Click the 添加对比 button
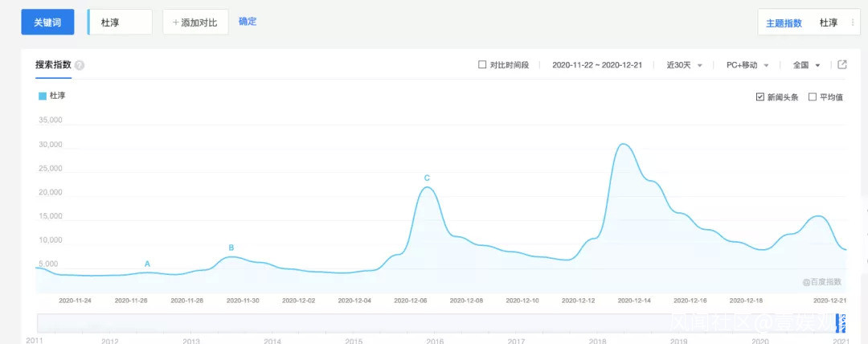This screenshot has height=344, width=868. tap(195, 23)
